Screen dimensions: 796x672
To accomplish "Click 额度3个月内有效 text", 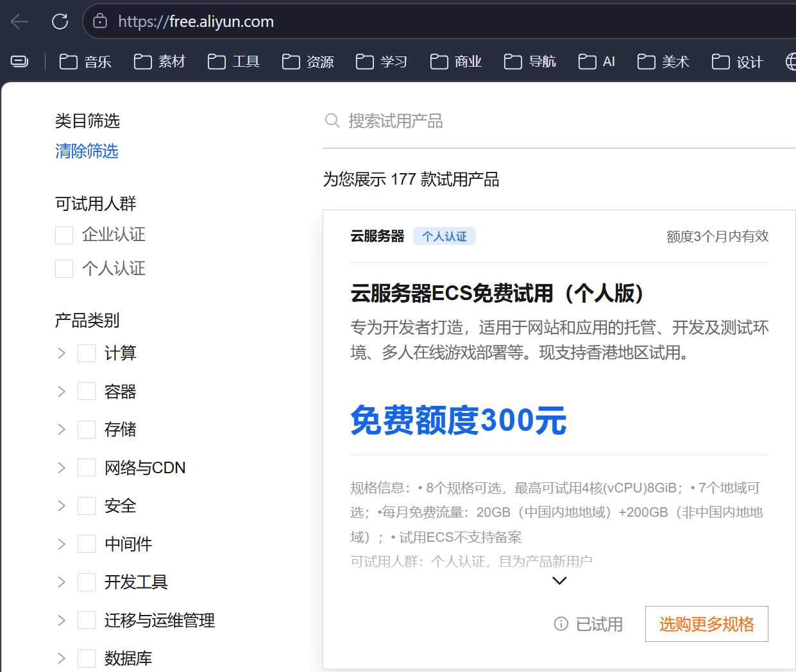I will 717,236.
